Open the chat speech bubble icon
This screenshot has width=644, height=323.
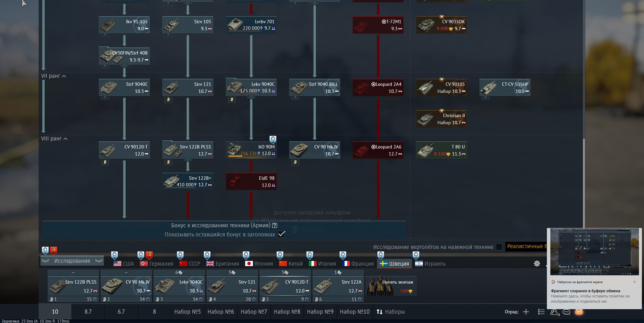[566, 312]
